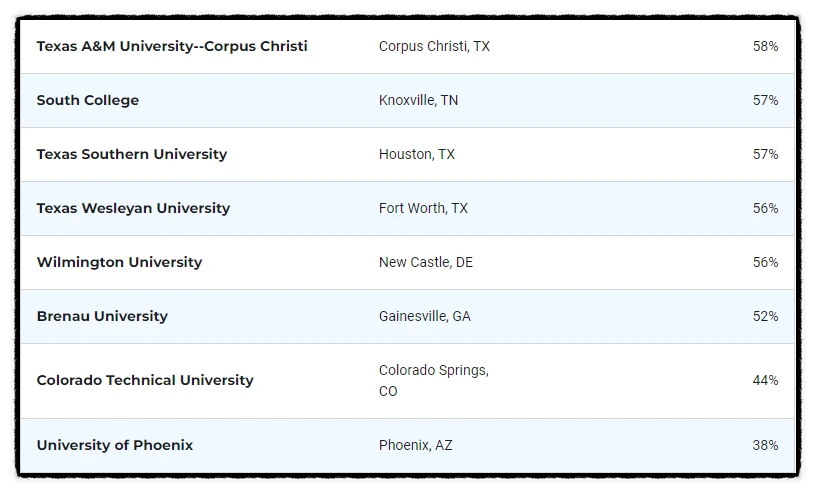Open the Wilmington University link
This screenshot has width=816, height=493.
tap(119, 262)
